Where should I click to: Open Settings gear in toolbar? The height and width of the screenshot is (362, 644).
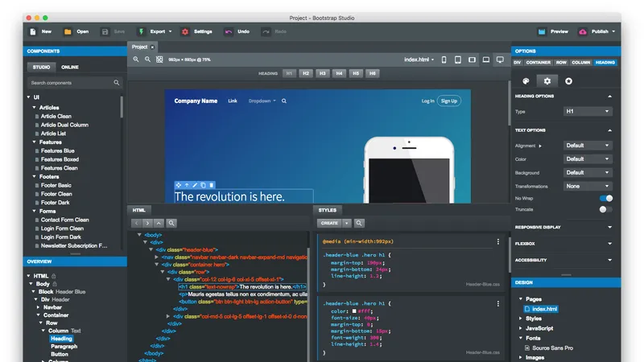(185, 31)
